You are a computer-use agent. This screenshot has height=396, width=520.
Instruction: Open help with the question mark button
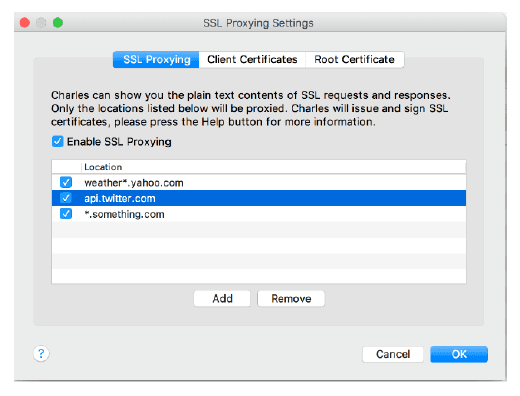click(41, 354)
